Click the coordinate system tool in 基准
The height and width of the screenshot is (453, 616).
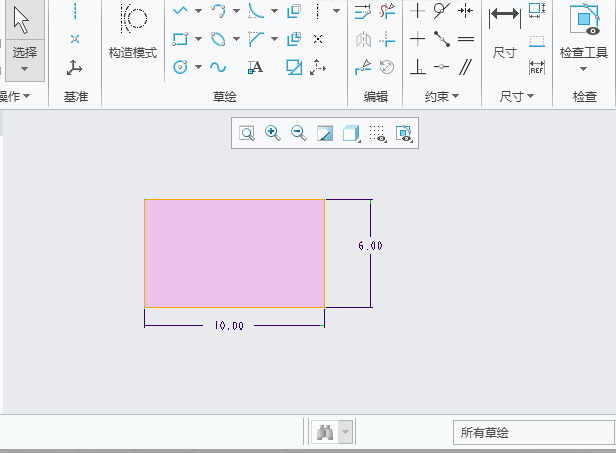pos(75,67)
